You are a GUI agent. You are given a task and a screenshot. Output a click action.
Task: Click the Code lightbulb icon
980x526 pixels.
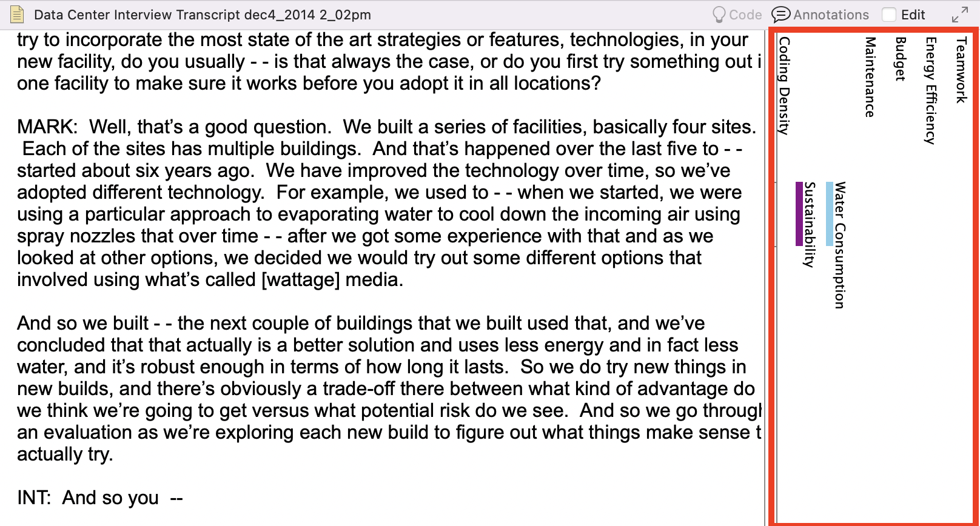click(719, 15)
